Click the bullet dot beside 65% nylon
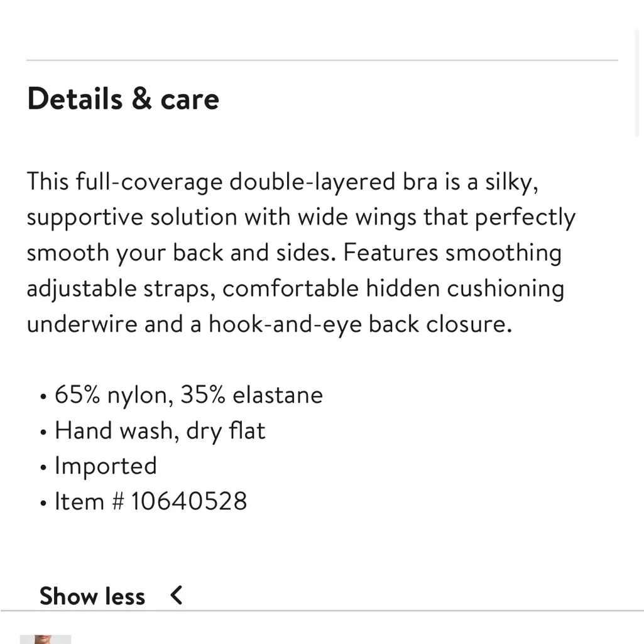 coord(43,396)
